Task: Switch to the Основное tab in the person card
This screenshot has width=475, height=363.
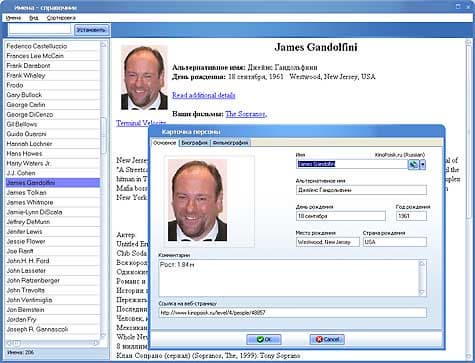Action: (x=164, y=143)
